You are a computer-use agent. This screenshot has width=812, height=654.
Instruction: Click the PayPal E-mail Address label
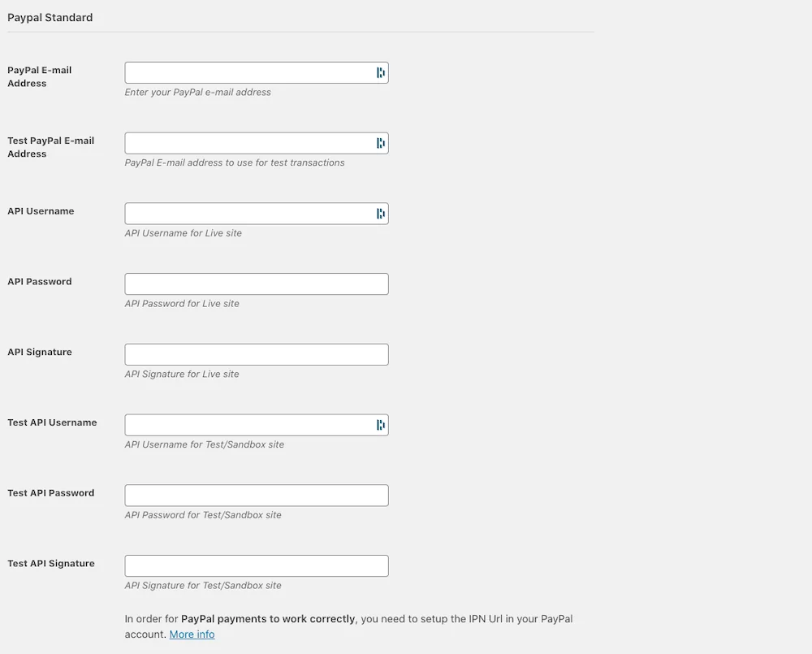(x=39, y=76)
